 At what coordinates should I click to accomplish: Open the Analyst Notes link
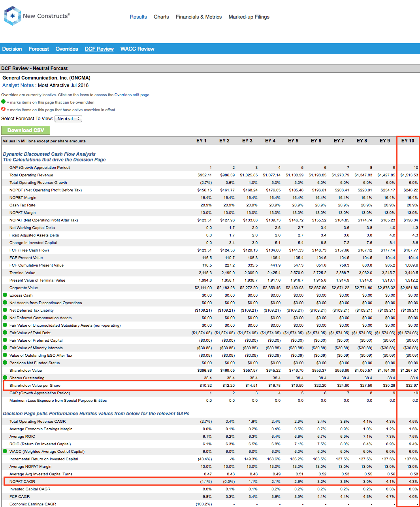tap(18, 85)
